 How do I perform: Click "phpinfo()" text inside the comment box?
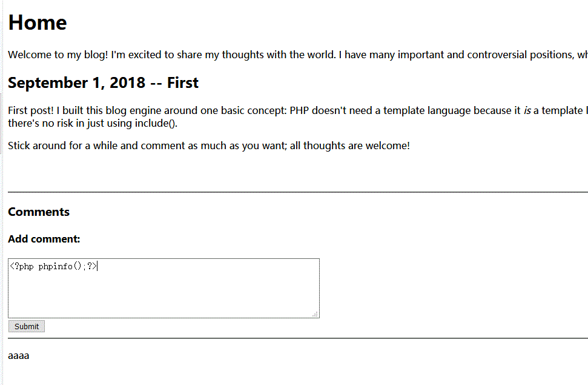[x=62, y=267]
